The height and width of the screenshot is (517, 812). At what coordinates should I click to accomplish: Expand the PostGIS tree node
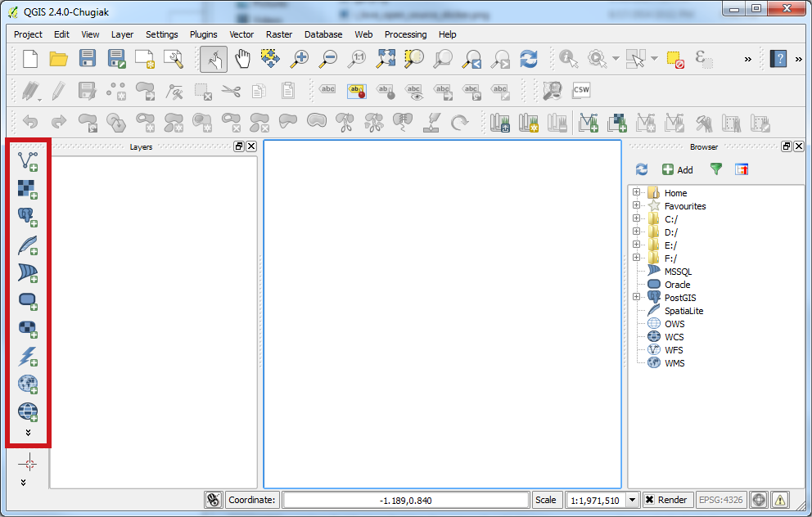[x=636, y=298]
